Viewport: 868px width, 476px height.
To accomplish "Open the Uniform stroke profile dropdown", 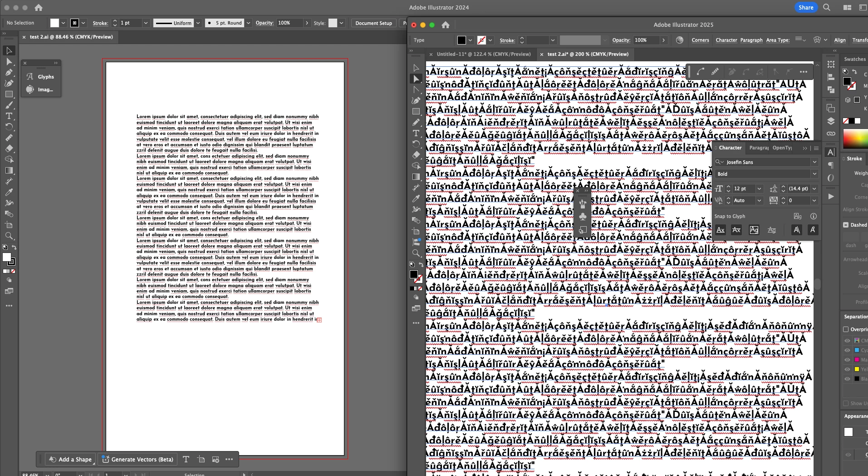I will [198, 23].
